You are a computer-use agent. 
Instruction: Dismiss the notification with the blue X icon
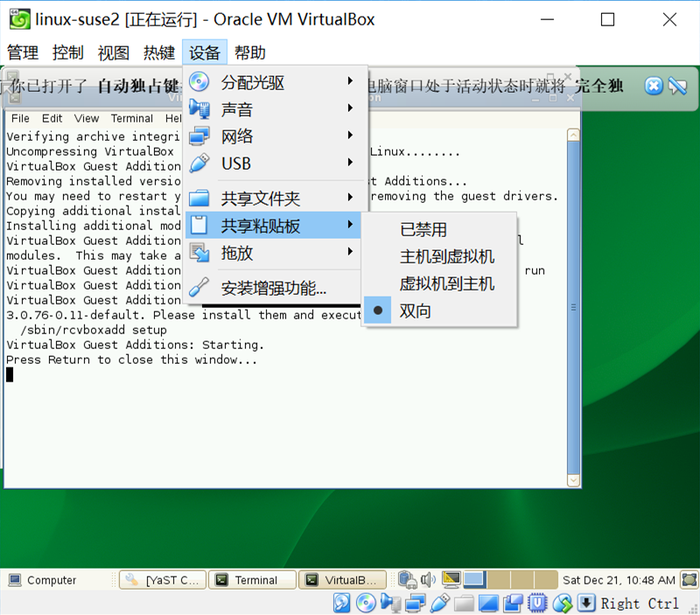tap(654, 86)
